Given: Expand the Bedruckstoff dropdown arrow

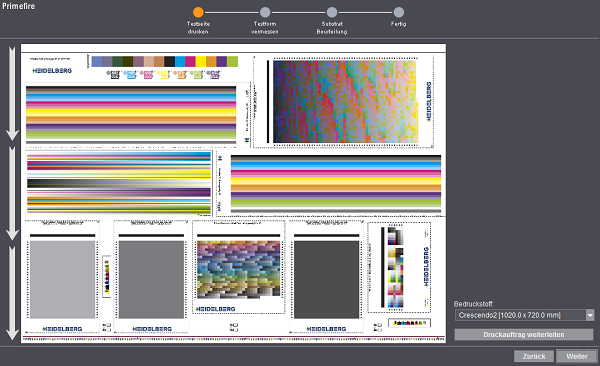Looking at the screenshot, I should [590, 315].
